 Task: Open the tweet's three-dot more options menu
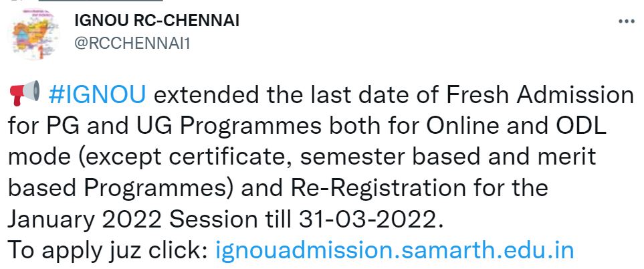pos(625,22)
